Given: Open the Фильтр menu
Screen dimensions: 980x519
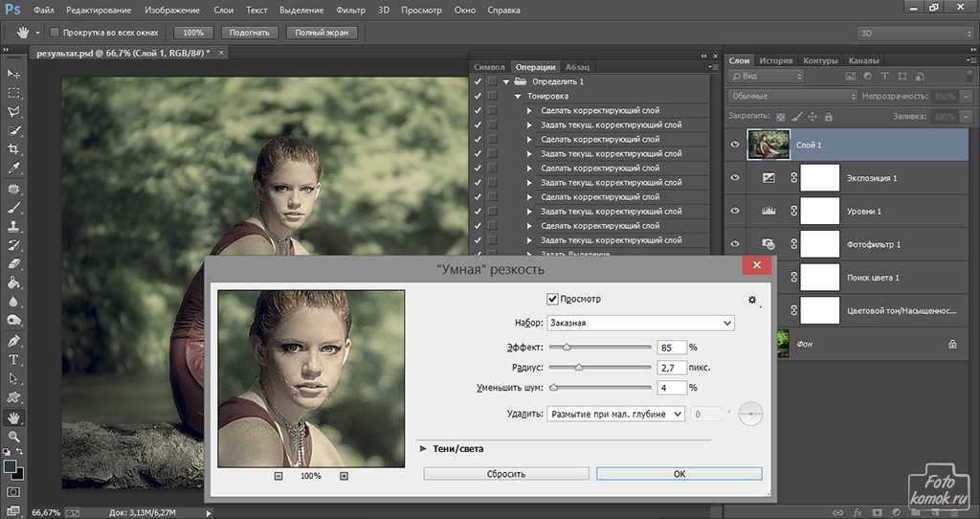Looking at the screenshot, I should (x=350, y=10).
